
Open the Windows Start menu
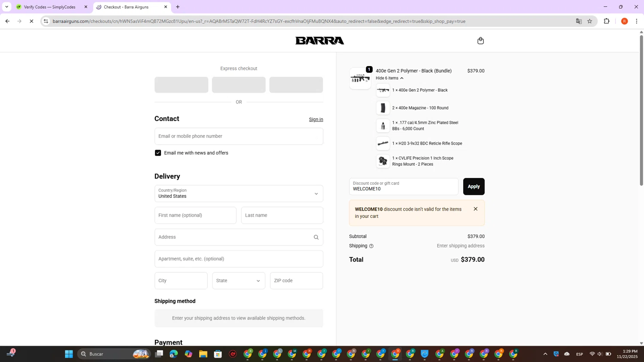tap(69, 354)
